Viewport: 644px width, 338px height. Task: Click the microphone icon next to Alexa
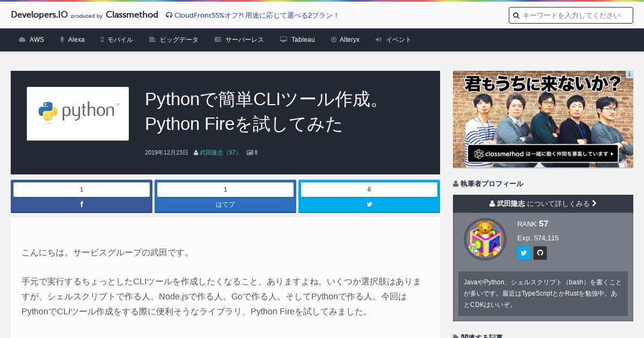[62, 40]
